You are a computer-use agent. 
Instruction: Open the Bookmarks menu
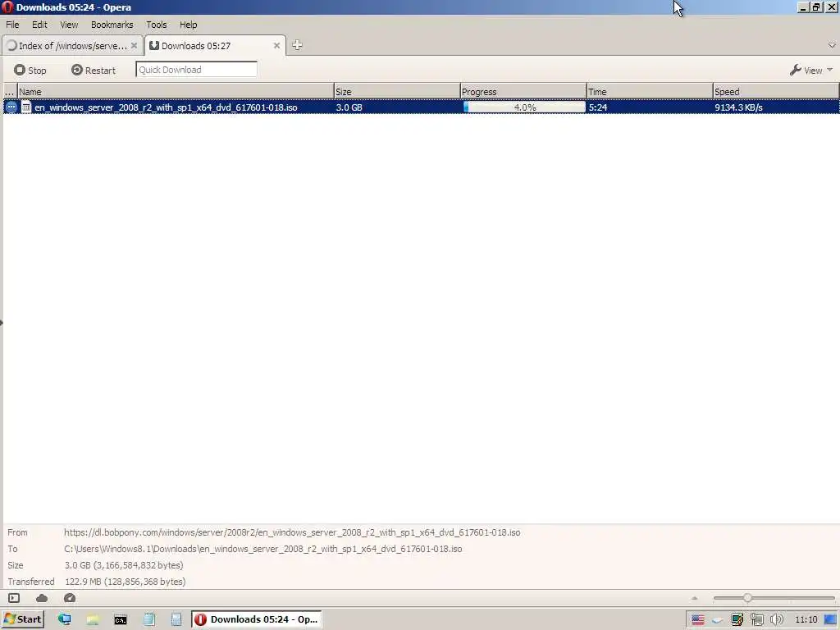click(x=112, y=25)
